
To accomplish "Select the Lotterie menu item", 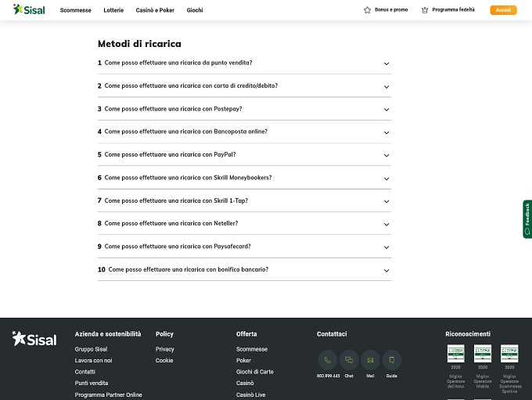I will click(x=113, y=10).
